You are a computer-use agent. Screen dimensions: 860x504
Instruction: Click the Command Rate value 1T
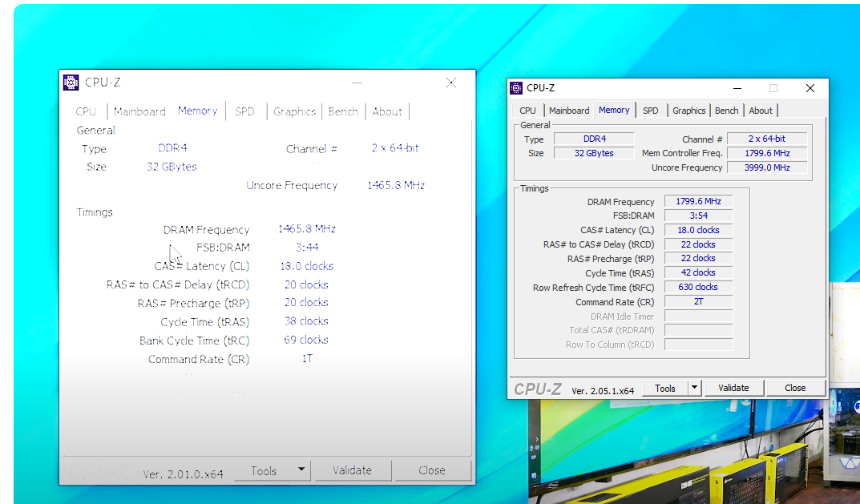pyautogui.click(x=307, y=358)
